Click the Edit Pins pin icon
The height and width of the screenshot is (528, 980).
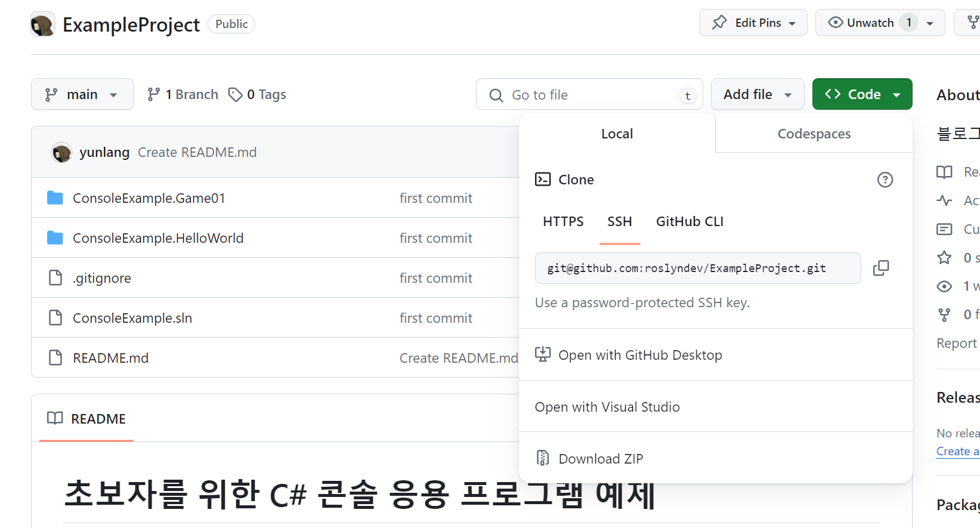pyautogui.click(x=719, y=23)
